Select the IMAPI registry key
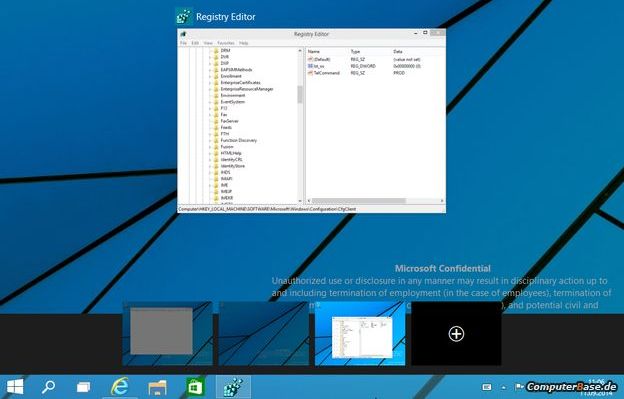This screenshot has width=624, height=399. (x=226, y=179)
